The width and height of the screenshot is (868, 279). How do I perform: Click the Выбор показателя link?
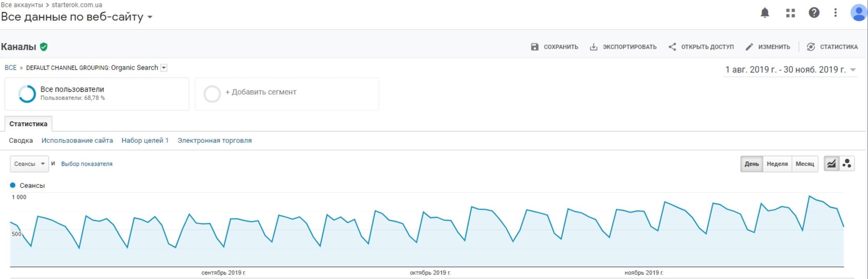click(x=87, y=164)
